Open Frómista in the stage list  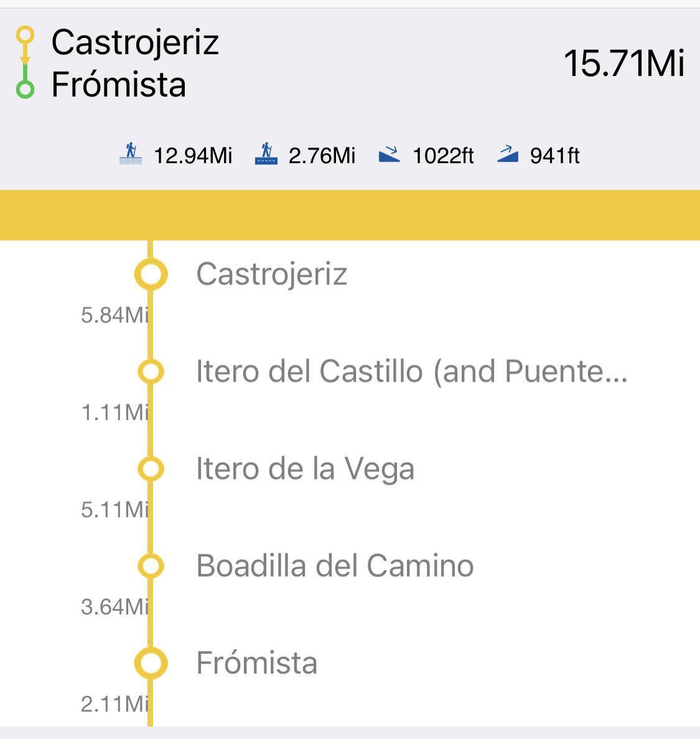pos(256,663)
